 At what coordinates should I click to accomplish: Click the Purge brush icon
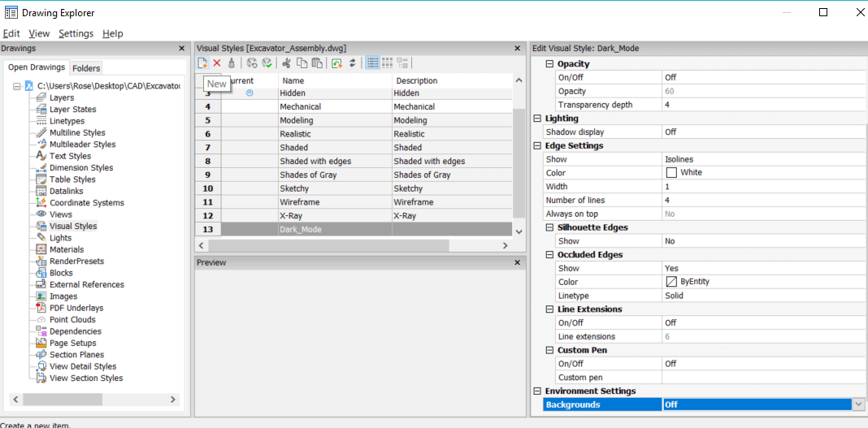point(232,63)
